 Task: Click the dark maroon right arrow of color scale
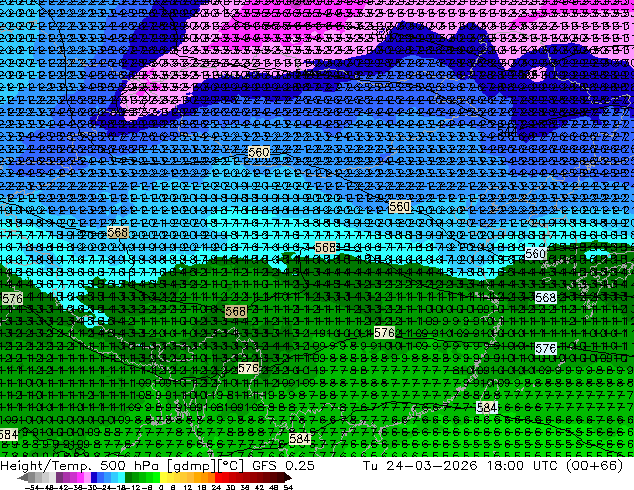288,478
